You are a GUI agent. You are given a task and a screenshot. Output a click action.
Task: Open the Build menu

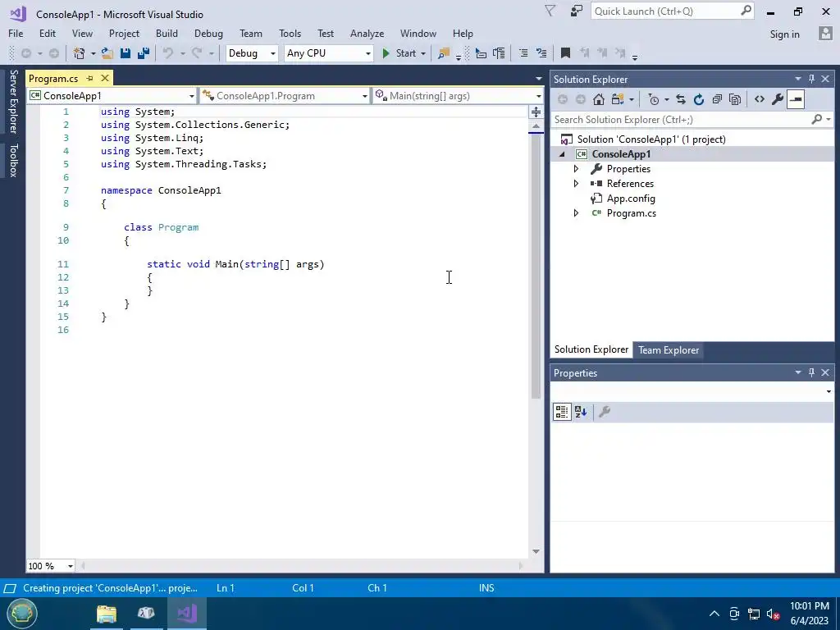pyautogui.click(x=167, y=33)
